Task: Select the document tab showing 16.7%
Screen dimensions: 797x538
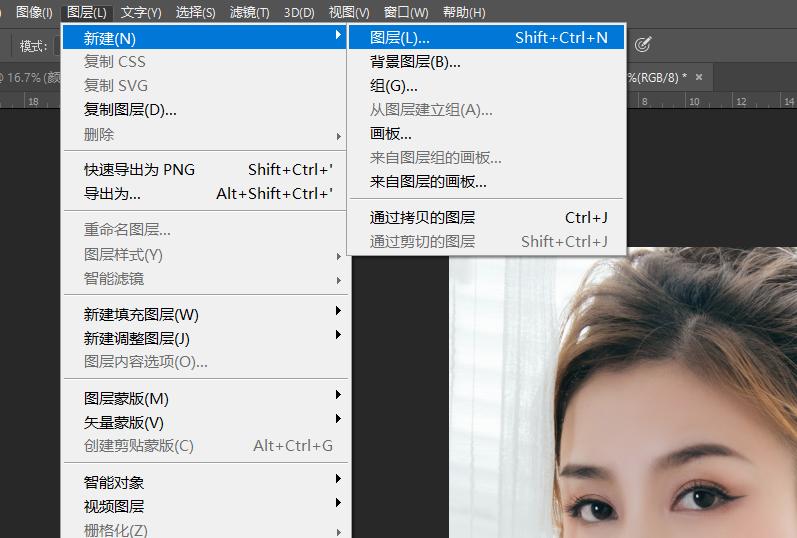Action: pyautogui.click(x=30, y=77)
